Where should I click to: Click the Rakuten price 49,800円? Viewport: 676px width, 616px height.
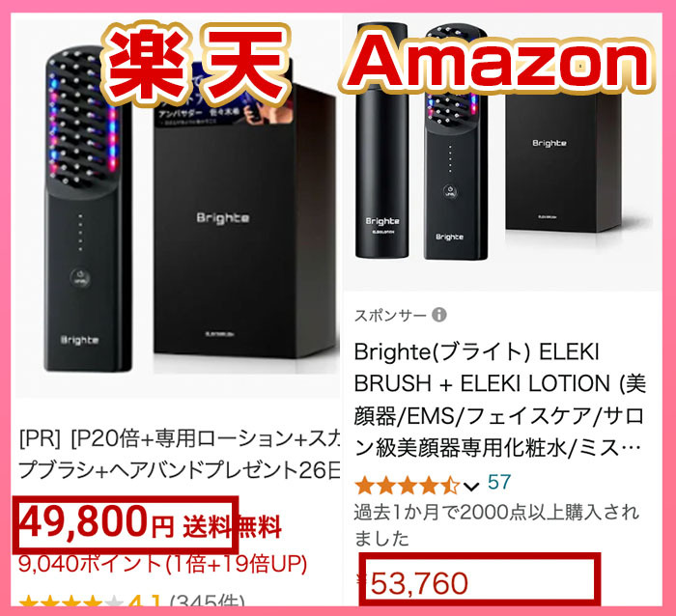pos(96,521)
